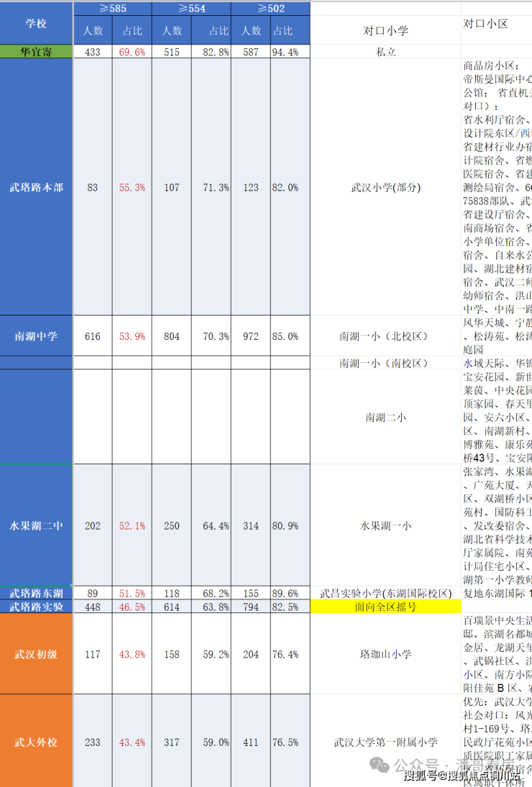
Task: Select the 武珞路本部 school cell
Action: click(36, 187)
